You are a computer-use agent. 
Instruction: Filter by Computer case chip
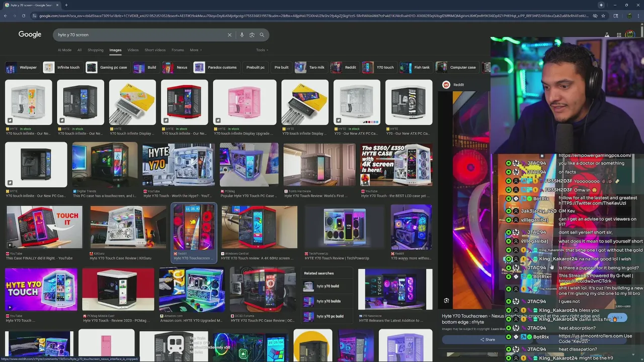(x=456, y=67)
